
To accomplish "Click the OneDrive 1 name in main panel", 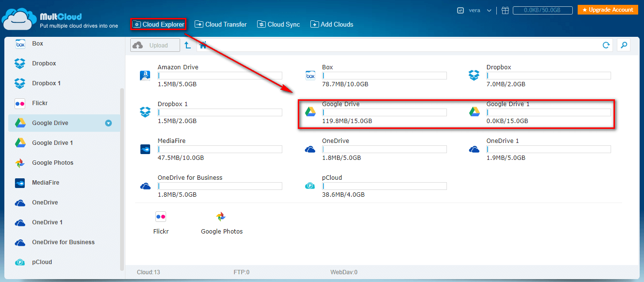I will click(x=503, y=141).
